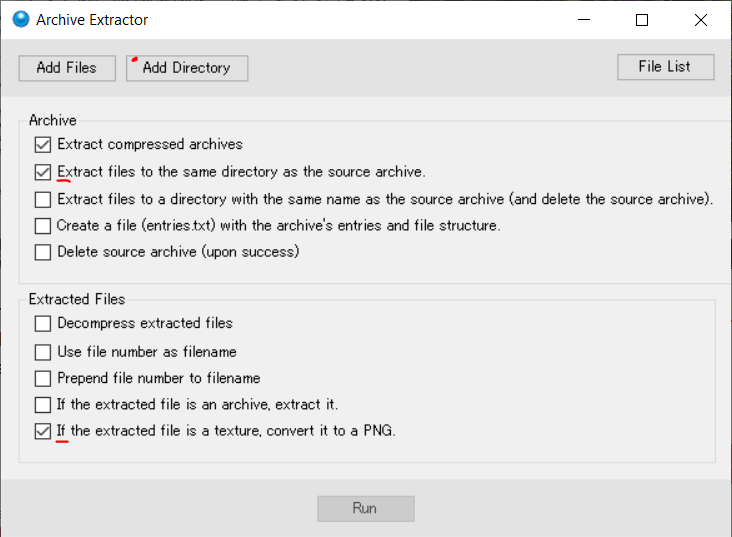Toggle Extract files to the same directory checkbox

[x=43, y=172]
